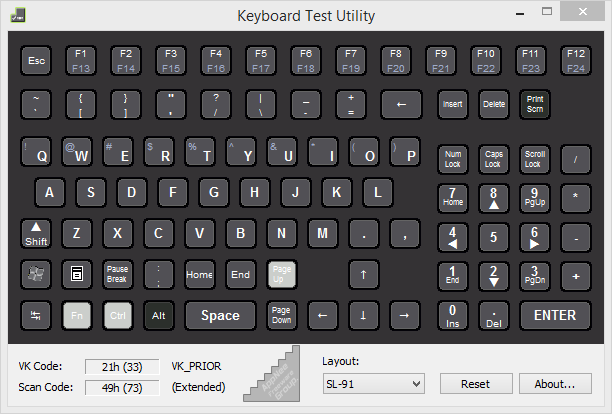Click the AppNee staircase logo

point(272,374)
